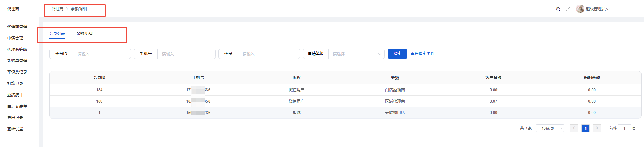644x147 pixels.
Task: Open the 10条/页 page size dropdown
Action: (550, 128)
